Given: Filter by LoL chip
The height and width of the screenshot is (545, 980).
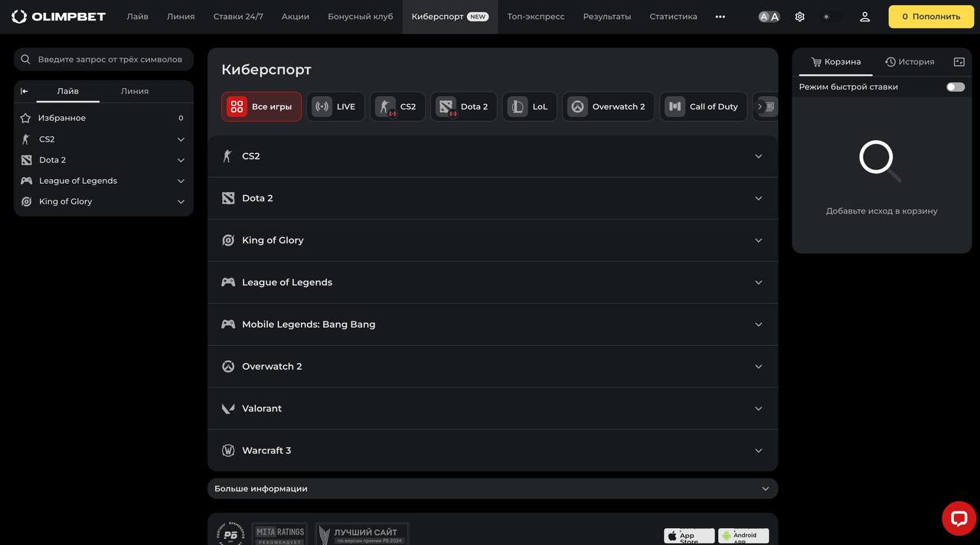Looking at the screenshot, I should [x=530, y=106].
